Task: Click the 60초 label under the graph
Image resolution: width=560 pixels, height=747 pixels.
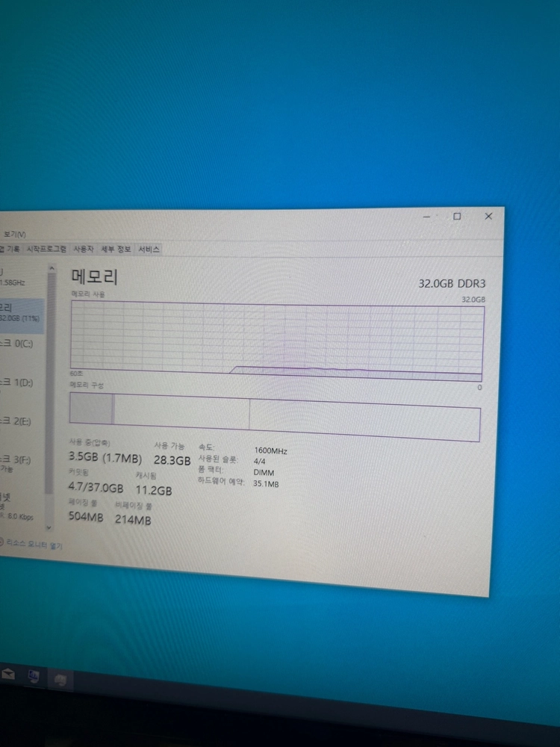Action: [x=76, y=373]
